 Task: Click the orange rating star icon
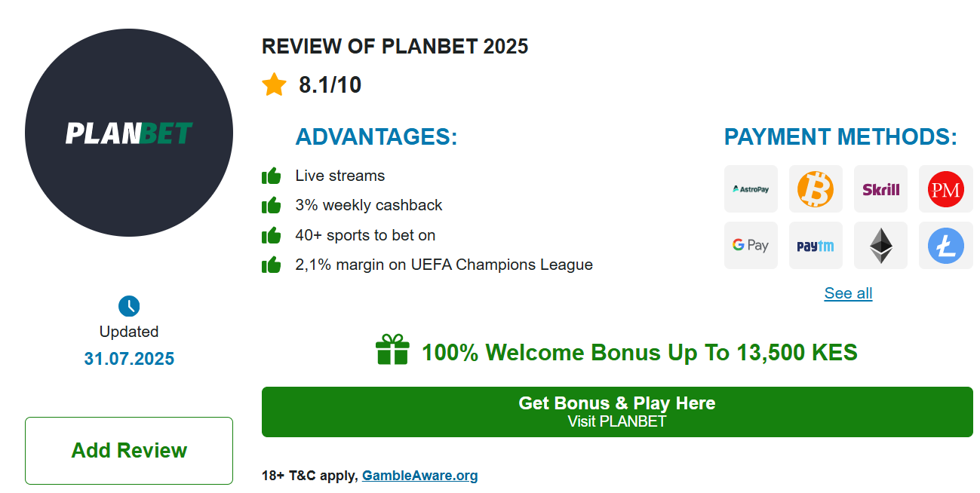coord(274,84)
